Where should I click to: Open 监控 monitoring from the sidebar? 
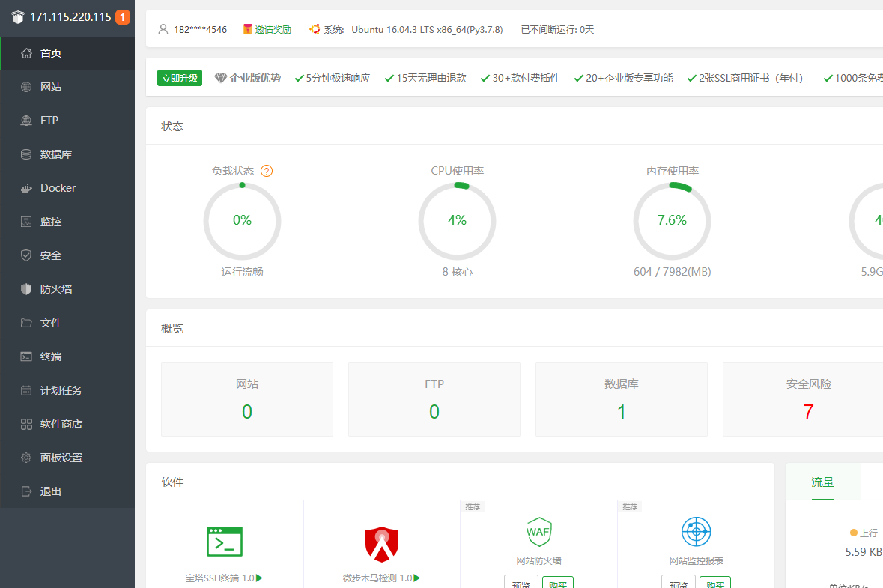[x=51, y=222]
